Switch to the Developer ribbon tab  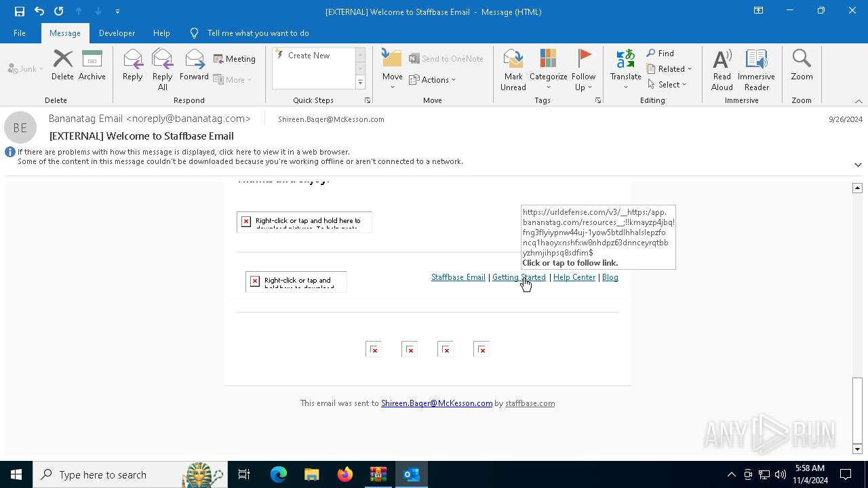(117, 33)
